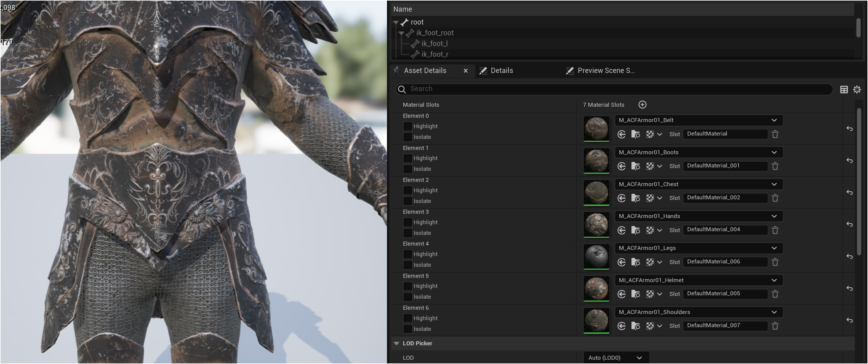Browse to Boots material in Content Browser
868x364 pixels.
635,166
